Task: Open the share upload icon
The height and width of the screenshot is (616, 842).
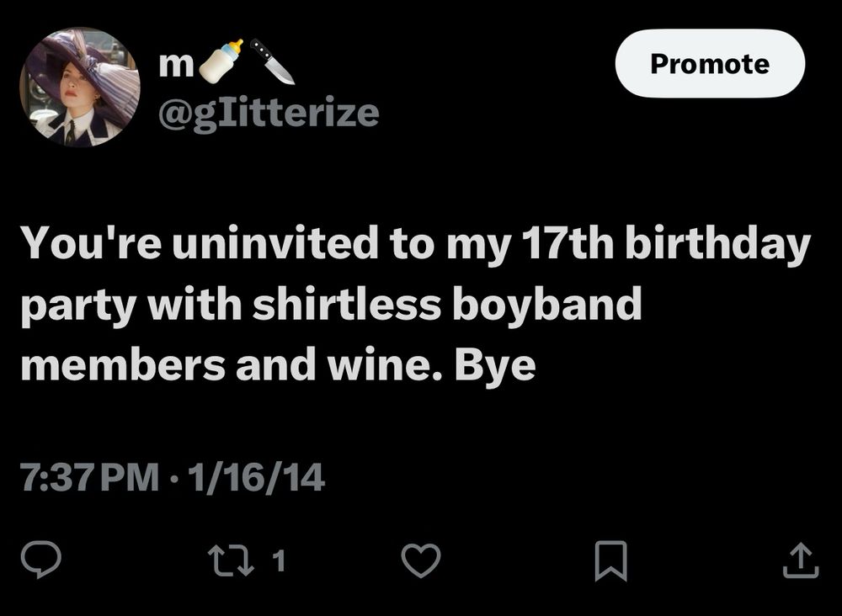Action: pyautogui.click(x=800, y=561)
